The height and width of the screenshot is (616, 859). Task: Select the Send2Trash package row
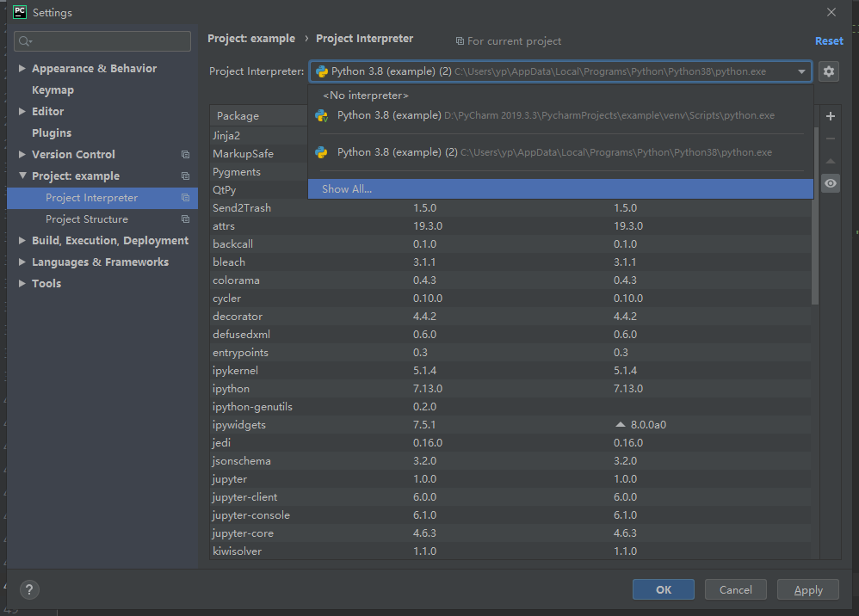510,208
